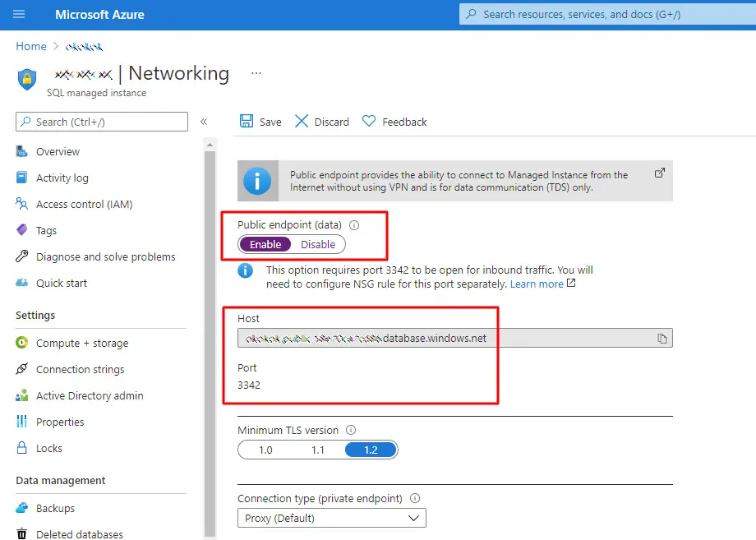
Task: Click the Diagnose and solve problems wrench icon
Action: pyautogui.click(x=21, y=256)
